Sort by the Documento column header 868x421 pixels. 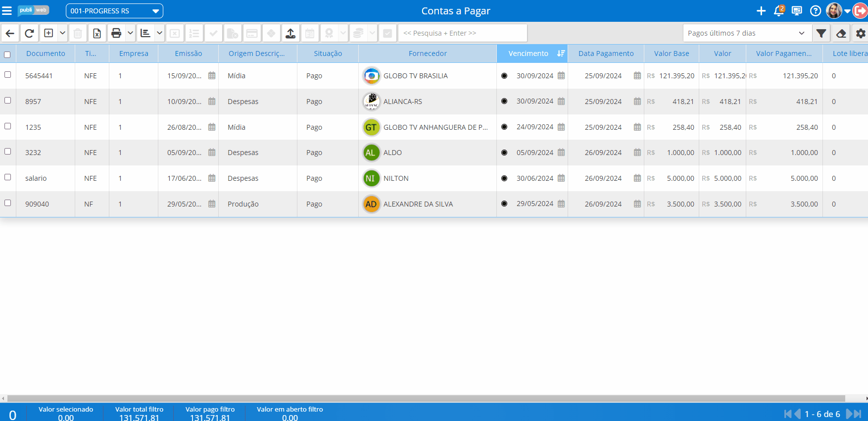46,53
